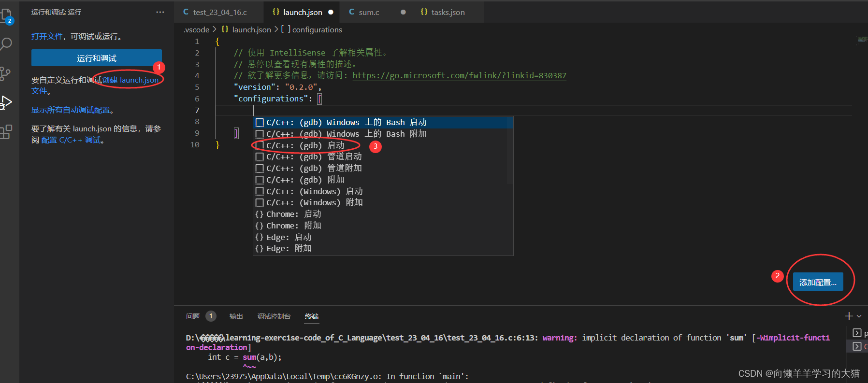This screenshot has height=383, width=868.
Task: Switch to sum.c editor tab
Action: [x=376, y=12]
